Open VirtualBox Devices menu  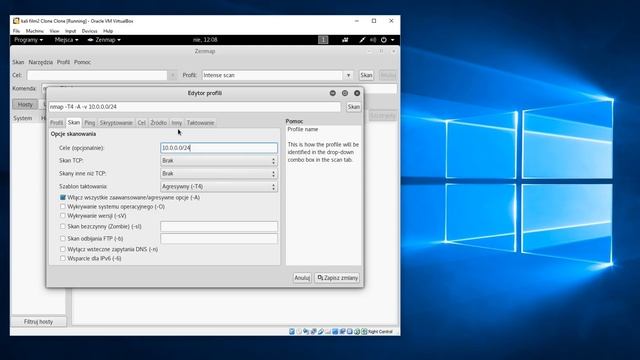tap(89, 31)
